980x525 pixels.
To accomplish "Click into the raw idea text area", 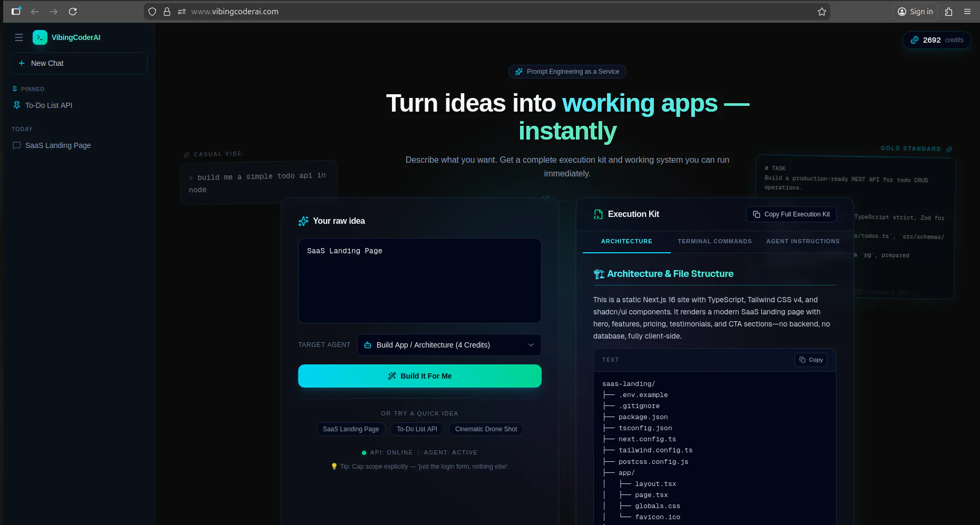I will tap(420, 281).
